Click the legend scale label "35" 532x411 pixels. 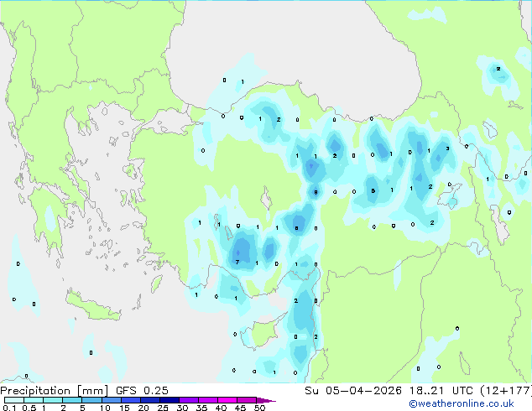click(201, 408)
